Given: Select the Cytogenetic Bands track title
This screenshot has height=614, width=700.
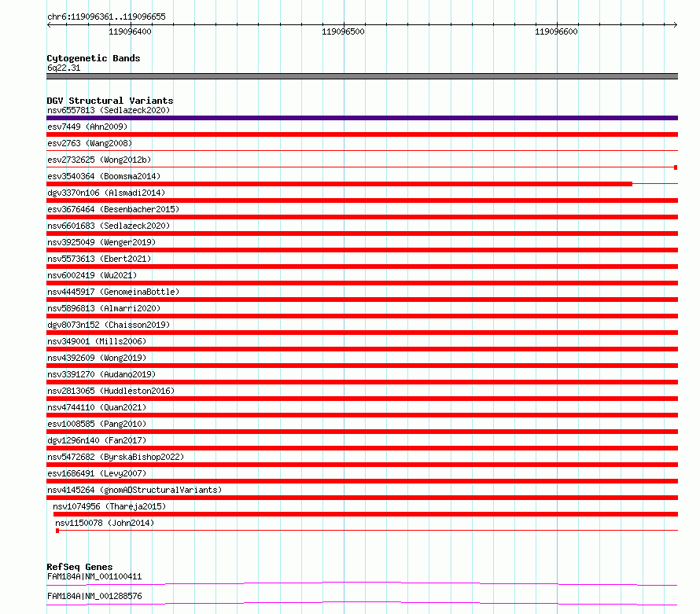Looking at the screenshot, I should tap(94, 58).
